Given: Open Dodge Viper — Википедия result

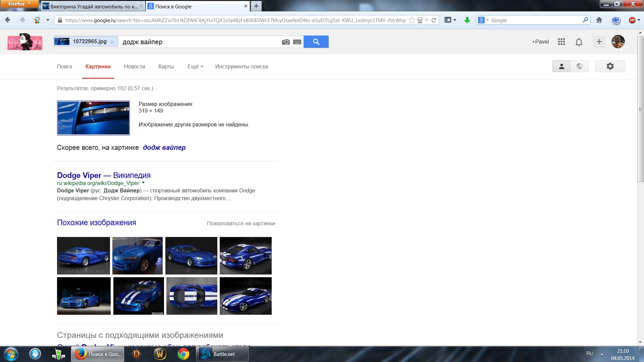Looking at the screenshot, I should [x=104, y=175].
